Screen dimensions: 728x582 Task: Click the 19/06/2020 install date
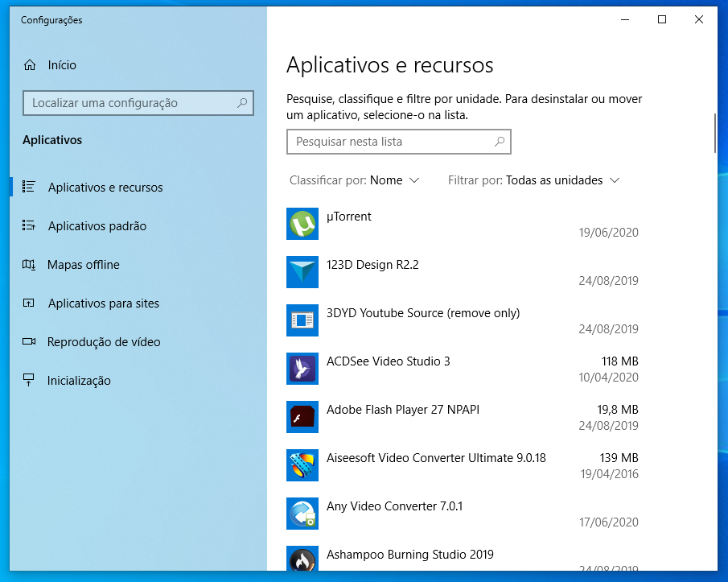click(x=609, y=233)
